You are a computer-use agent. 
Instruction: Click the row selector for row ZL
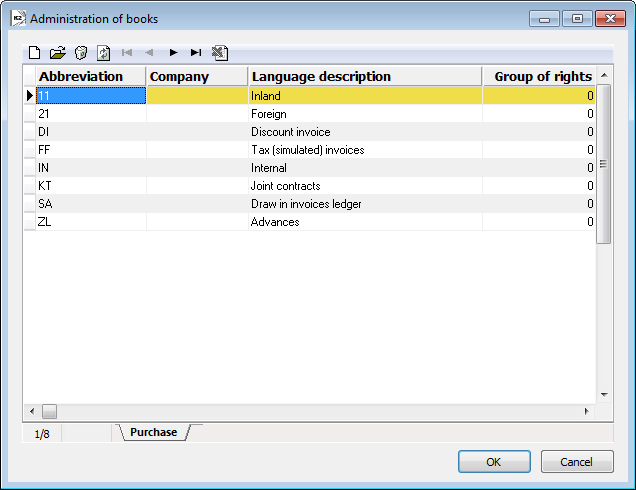pyautogui.click(x=30, y=221)
